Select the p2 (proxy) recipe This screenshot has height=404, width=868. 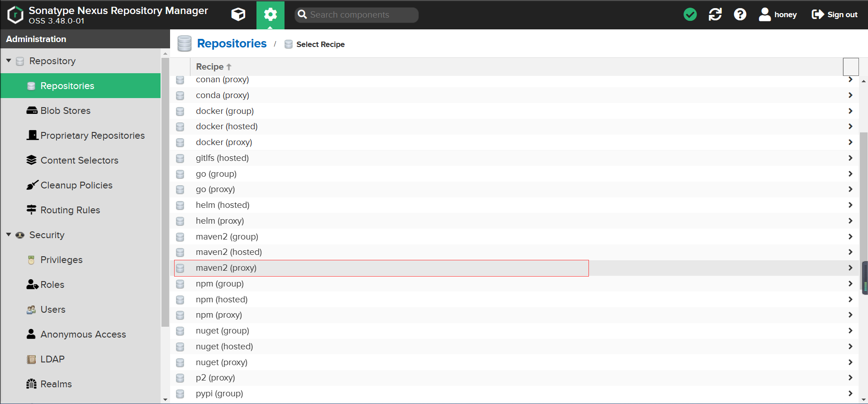(514, 378)
